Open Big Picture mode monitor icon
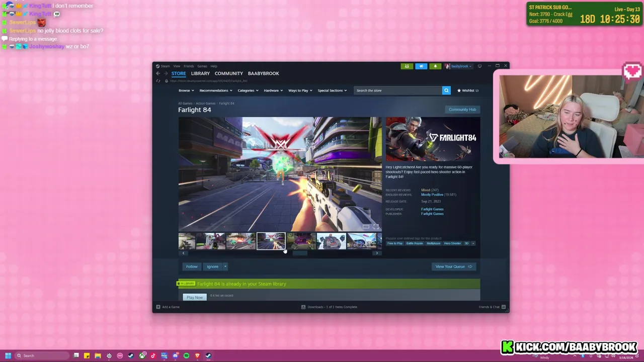Screen dimensions: 644x362 click(479, 66)
